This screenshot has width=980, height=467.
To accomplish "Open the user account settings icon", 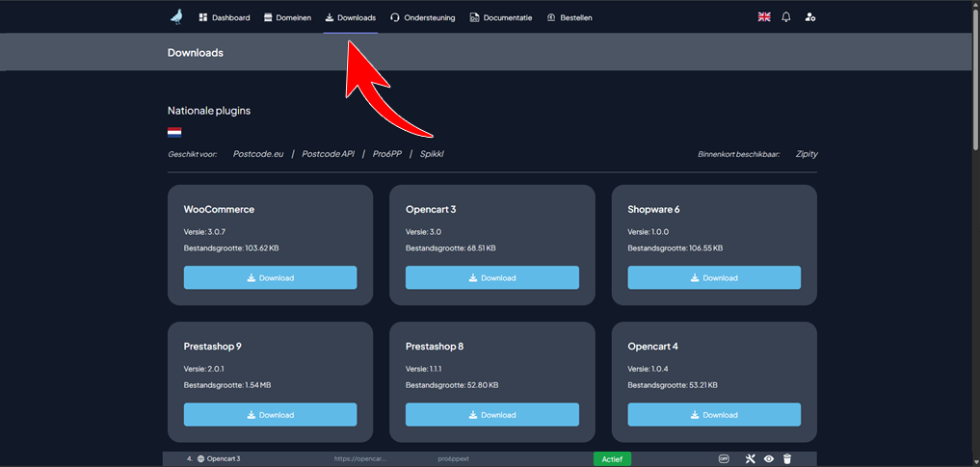I will (x=810, y=17).
